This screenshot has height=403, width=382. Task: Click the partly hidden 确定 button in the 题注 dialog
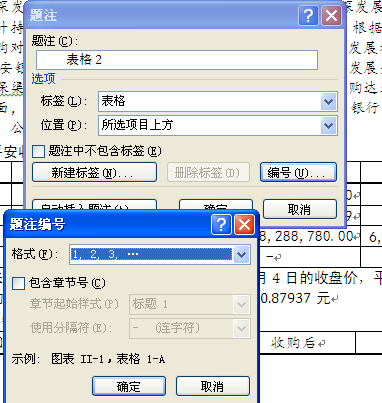216,204
